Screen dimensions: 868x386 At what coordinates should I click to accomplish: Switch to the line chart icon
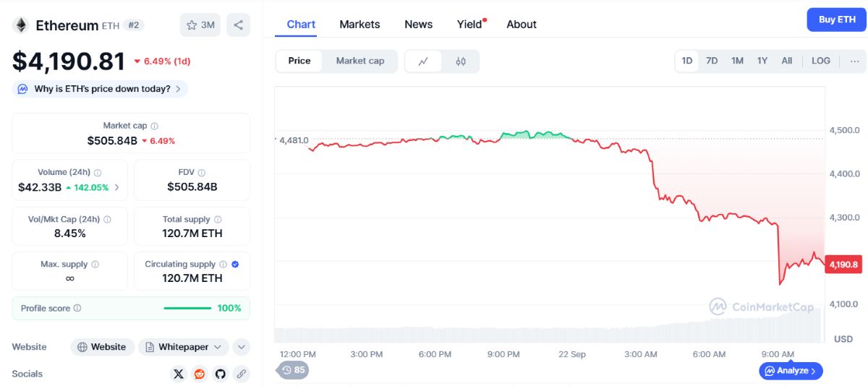coord(424,61)
